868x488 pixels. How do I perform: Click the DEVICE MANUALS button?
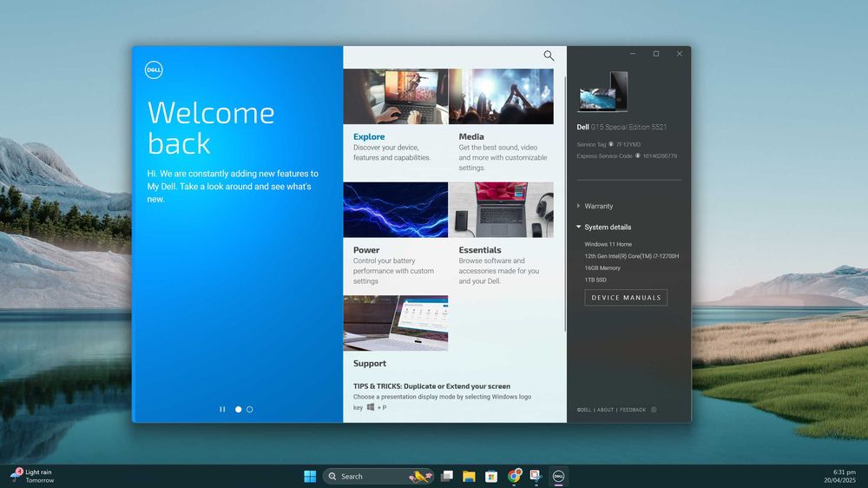[x=626, y=298]
